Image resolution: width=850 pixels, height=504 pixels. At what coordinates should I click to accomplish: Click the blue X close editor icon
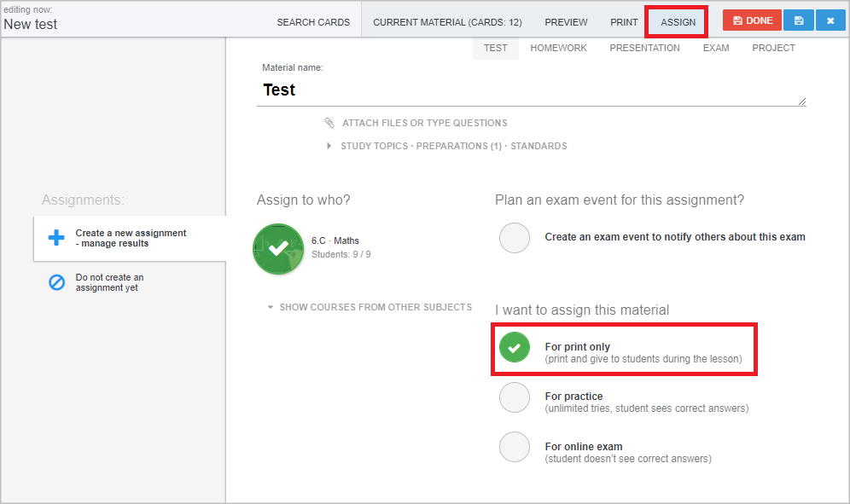(830, 20)
